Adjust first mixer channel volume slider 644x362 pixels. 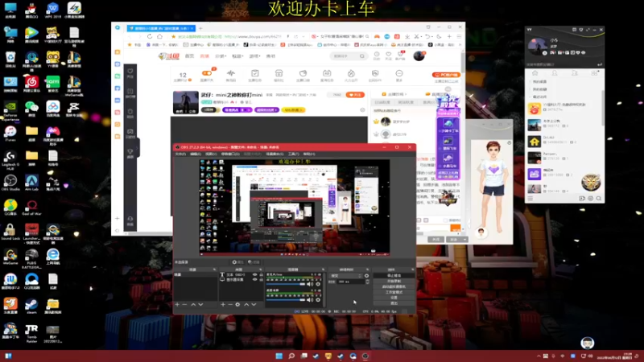tap(286, 284)
